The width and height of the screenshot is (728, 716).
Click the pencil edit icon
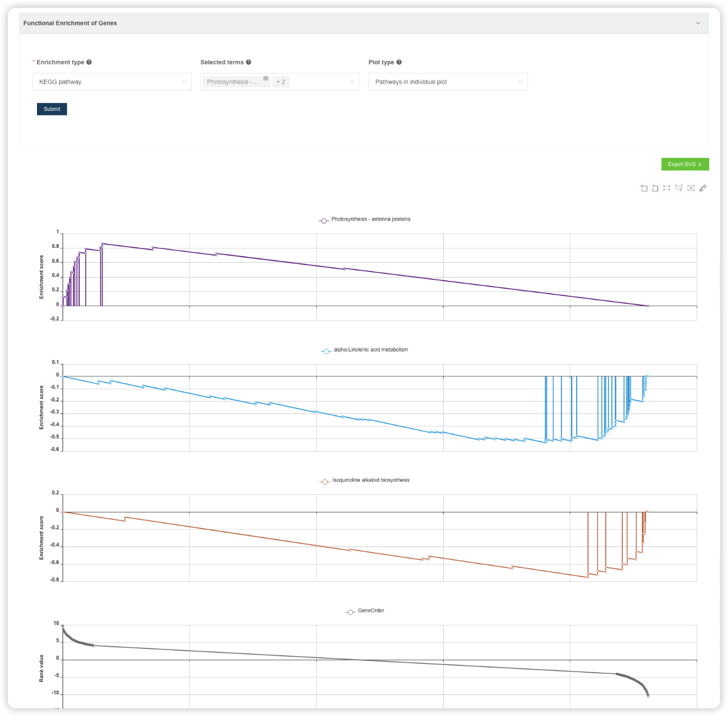pos(703,188)
